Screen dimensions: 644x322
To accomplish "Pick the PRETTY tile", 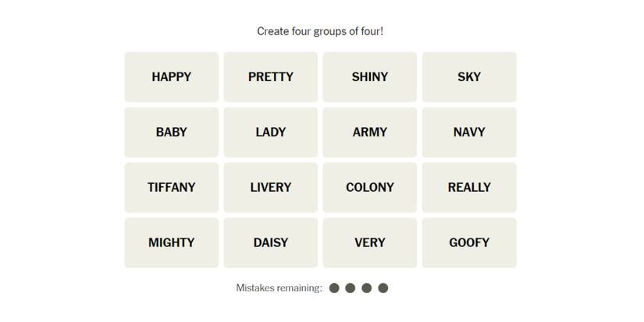I will pos(270,77).
